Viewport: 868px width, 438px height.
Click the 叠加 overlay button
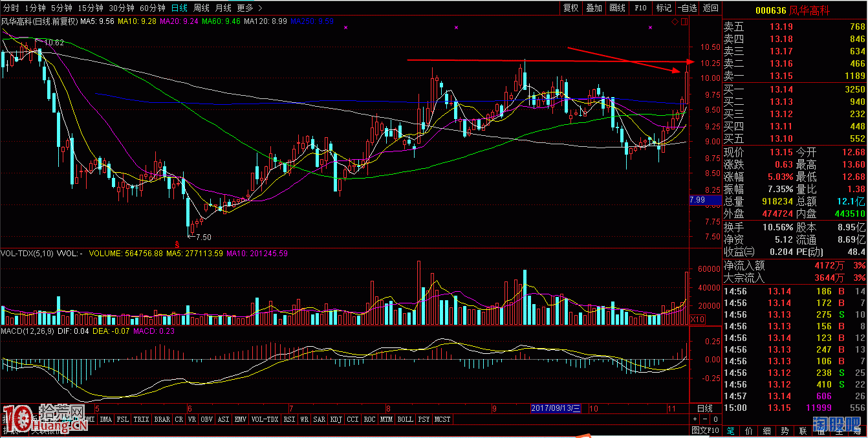[594, 8]
